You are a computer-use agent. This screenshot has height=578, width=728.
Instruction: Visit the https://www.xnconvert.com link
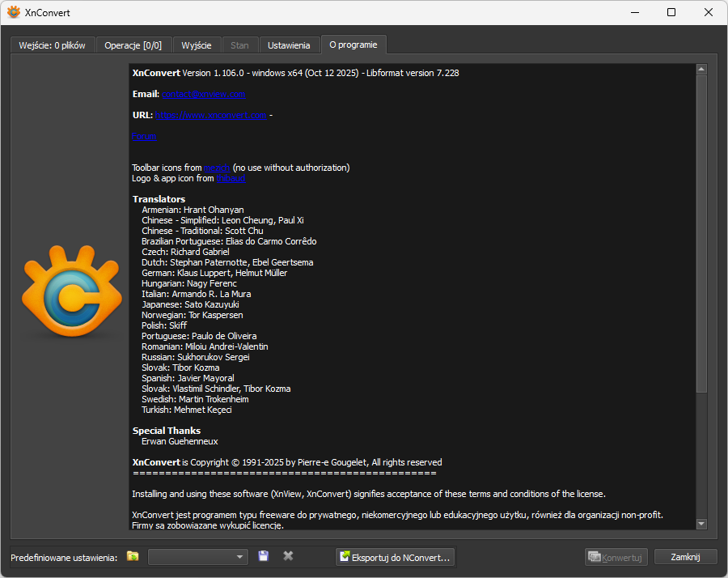point(211,115)
